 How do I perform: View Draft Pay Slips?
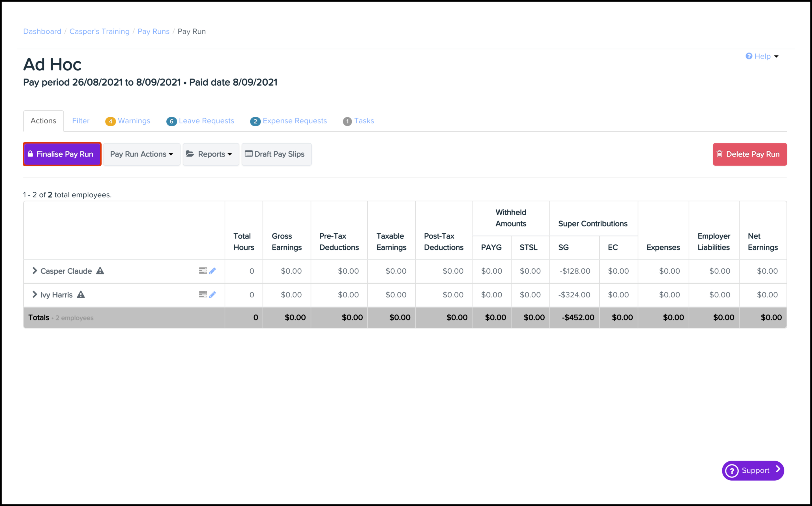(x=276, y=154)
